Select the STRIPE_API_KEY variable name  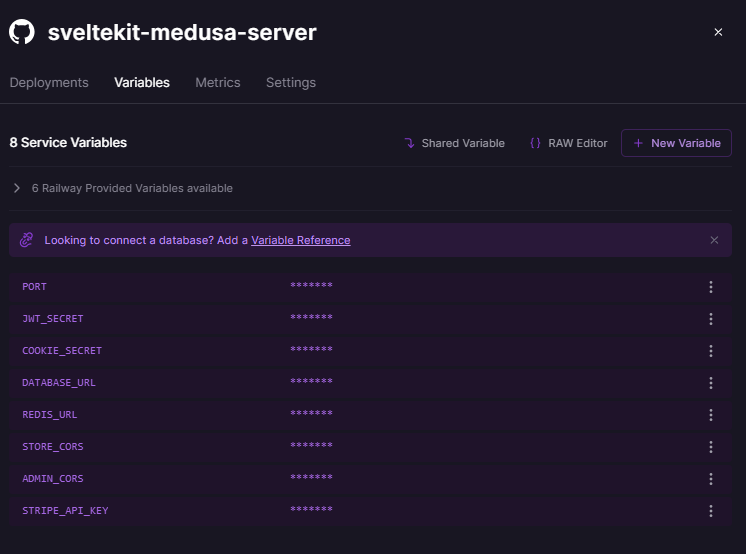pos(65,510)
